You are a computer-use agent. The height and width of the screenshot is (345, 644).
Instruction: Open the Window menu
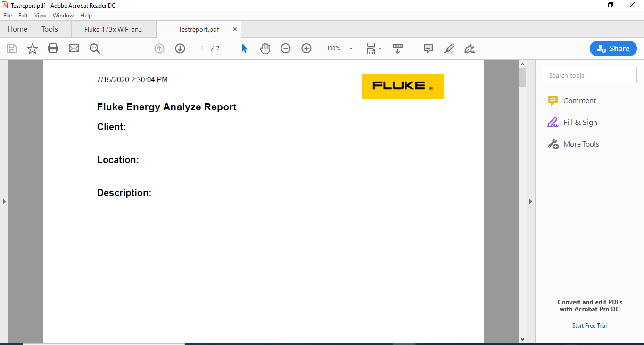[63, 16]
